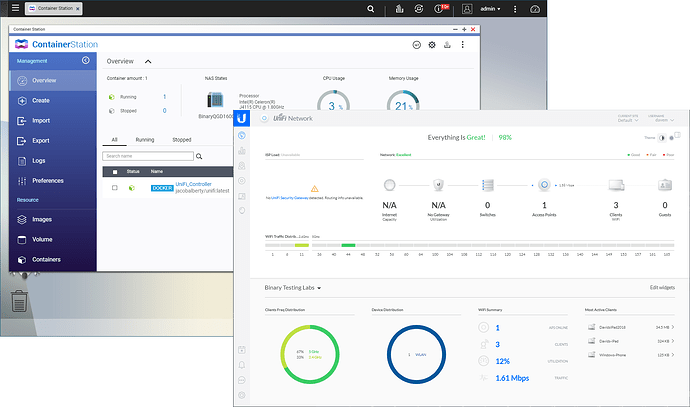Click the search magnifier next to Search name
This screenshot has width=690, height=407.
click(199, 156)
